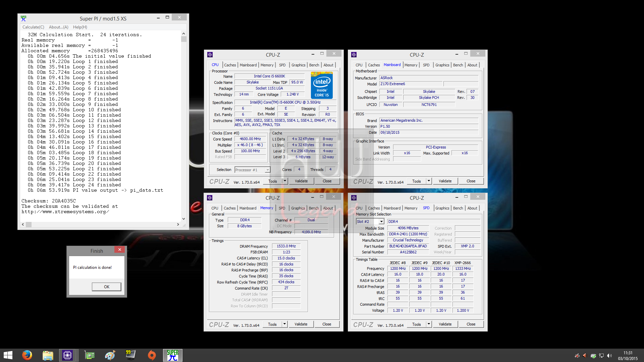The width and height of the screenshot is (644, 362).
Task: Click the CPU-Z taskbar icon
Action: [67, 355]
